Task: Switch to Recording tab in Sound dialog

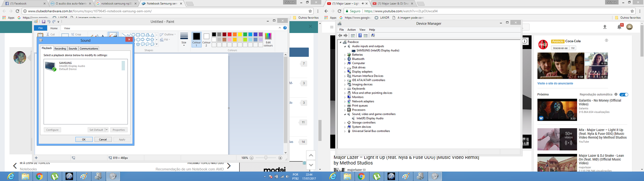Action: [x=60, y=48]
